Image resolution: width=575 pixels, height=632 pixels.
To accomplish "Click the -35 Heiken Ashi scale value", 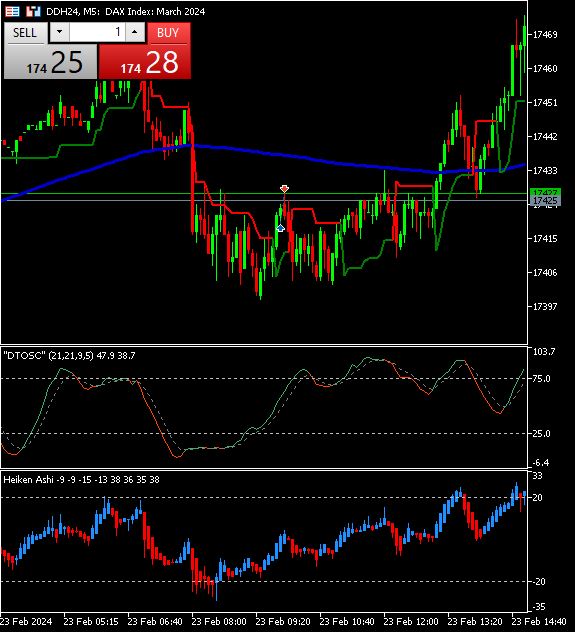I will (x=540, y=607).
